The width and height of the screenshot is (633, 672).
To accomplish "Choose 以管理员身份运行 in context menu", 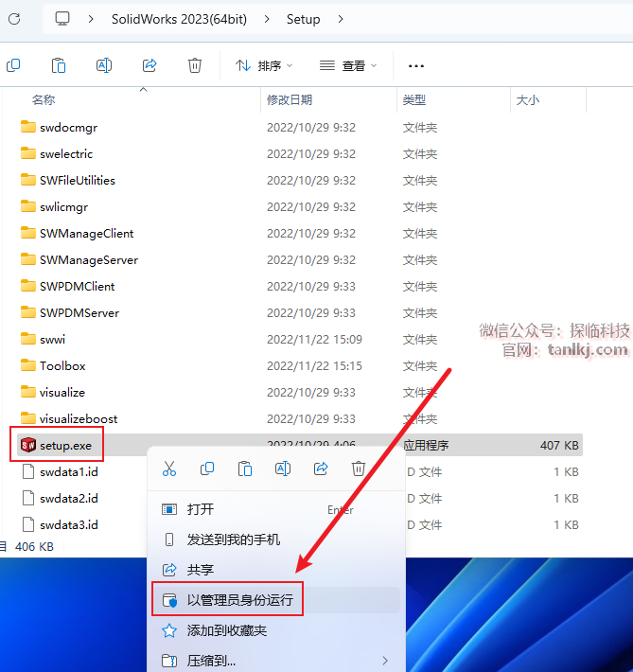I will 274,599.
